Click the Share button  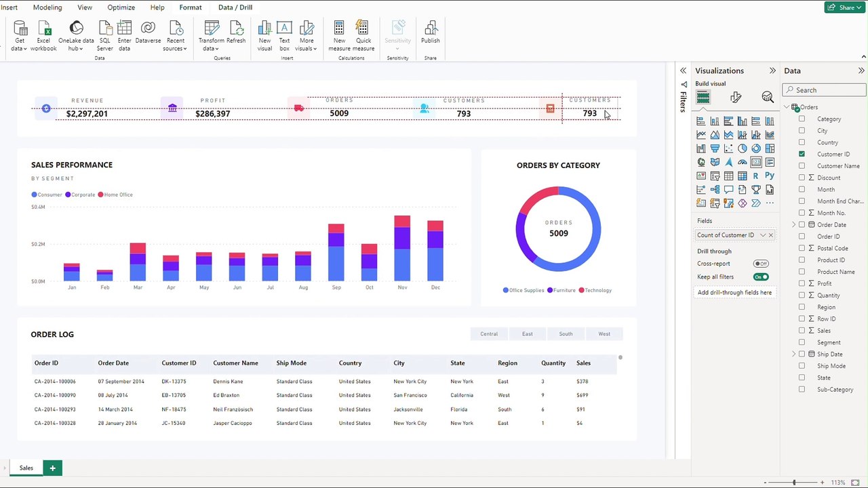click(843, 7)
